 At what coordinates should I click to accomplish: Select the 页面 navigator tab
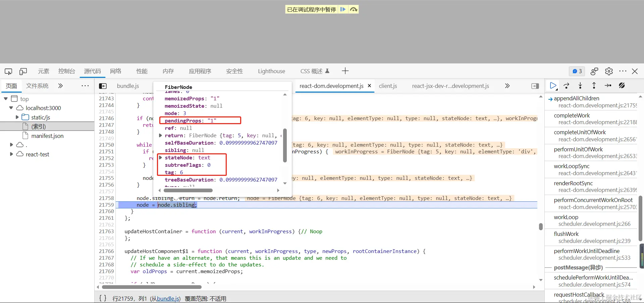pos(11,86)
